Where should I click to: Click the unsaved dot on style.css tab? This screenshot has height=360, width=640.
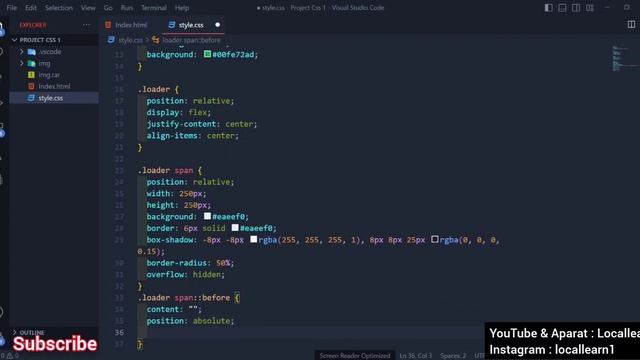(x=218, y=25)
